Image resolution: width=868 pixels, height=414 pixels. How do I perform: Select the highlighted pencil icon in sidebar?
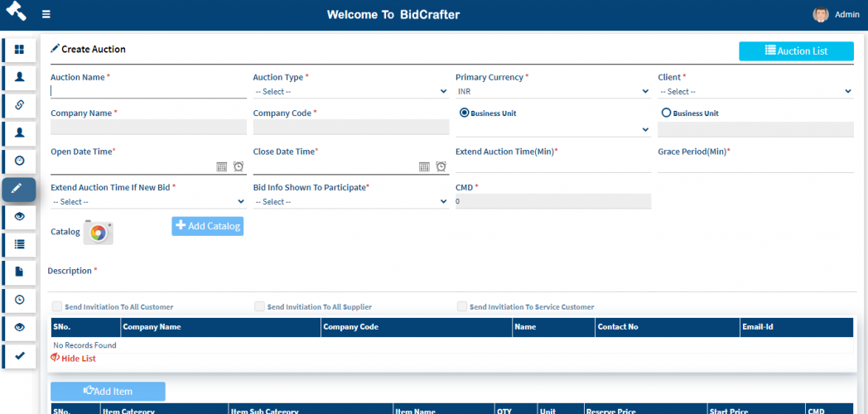tap(19, 190)
